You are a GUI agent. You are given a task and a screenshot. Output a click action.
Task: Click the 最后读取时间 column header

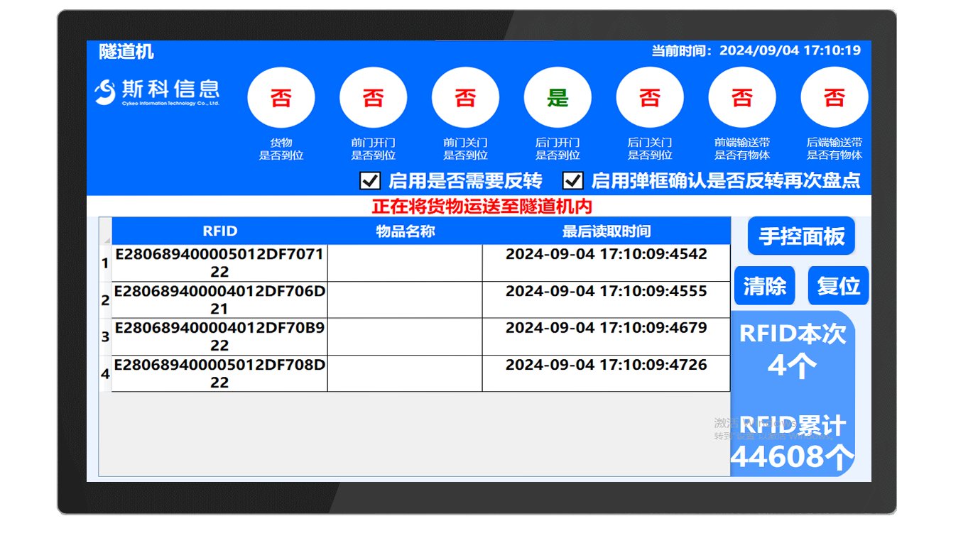coord(606,230)
